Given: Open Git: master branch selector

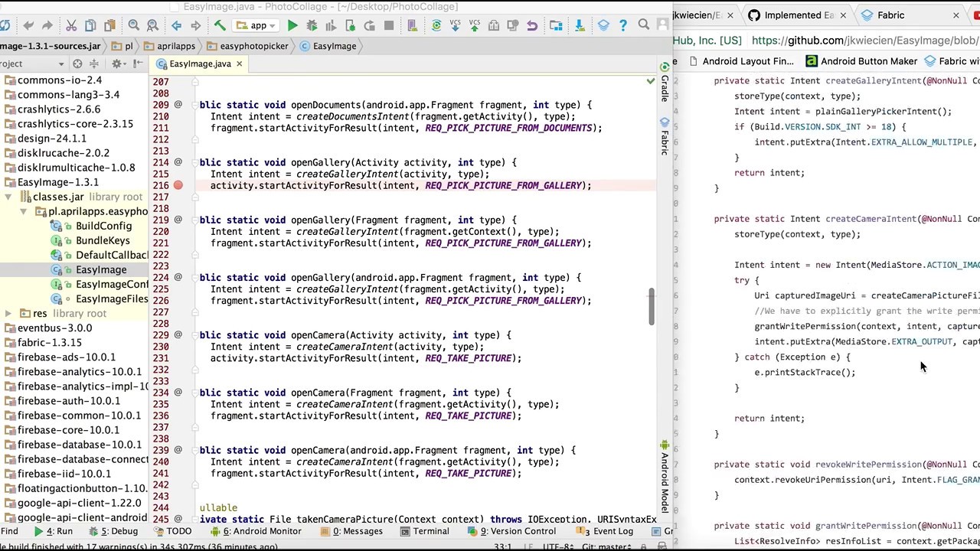Looking at the screenshot, I should click(x=606, y=546).
